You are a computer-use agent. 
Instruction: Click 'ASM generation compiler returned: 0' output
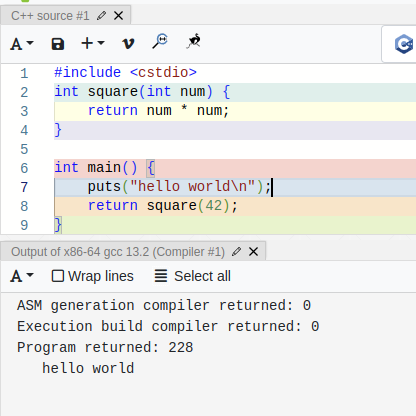[x=164, y=305]
